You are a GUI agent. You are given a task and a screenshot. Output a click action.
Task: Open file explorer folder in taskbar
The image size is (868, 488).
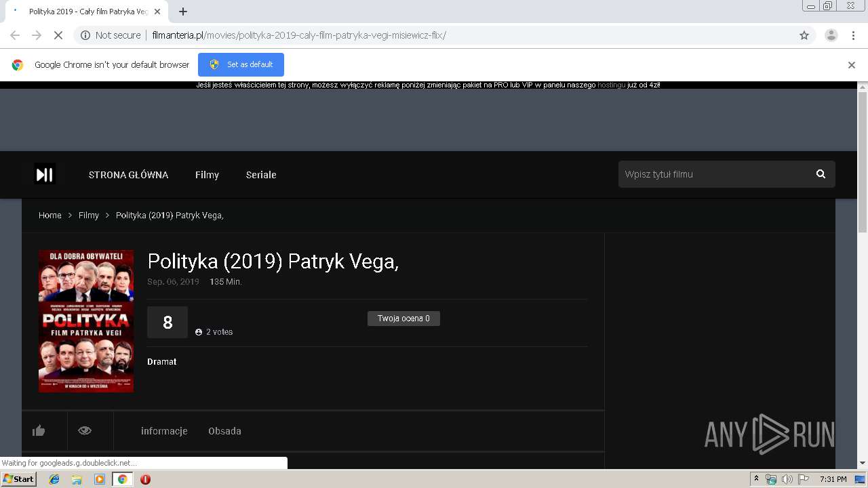pyautogui.click(x=77, y=479)
